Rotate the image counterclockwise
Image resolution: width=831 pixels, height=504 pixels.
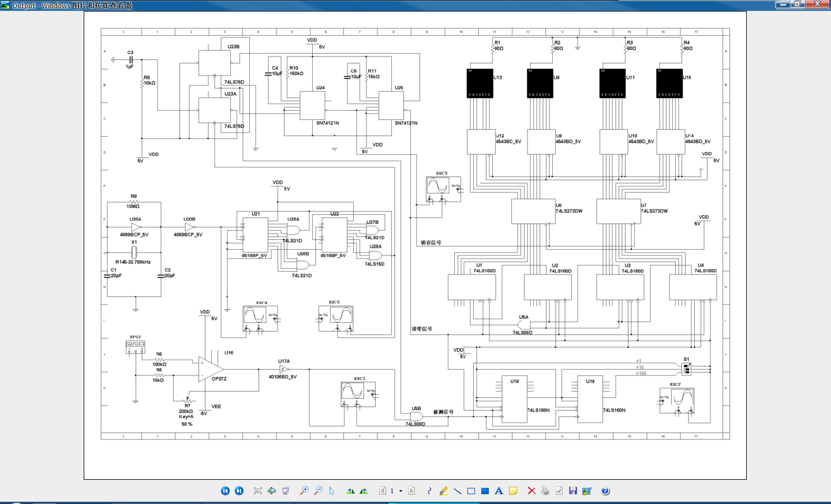click(x=364, y=491)
